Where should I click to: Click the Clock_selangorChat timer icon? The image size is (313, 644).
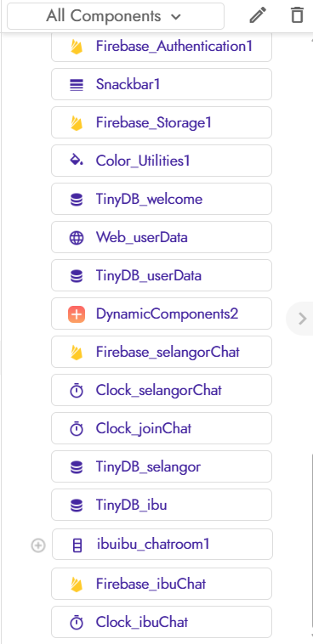77,391
